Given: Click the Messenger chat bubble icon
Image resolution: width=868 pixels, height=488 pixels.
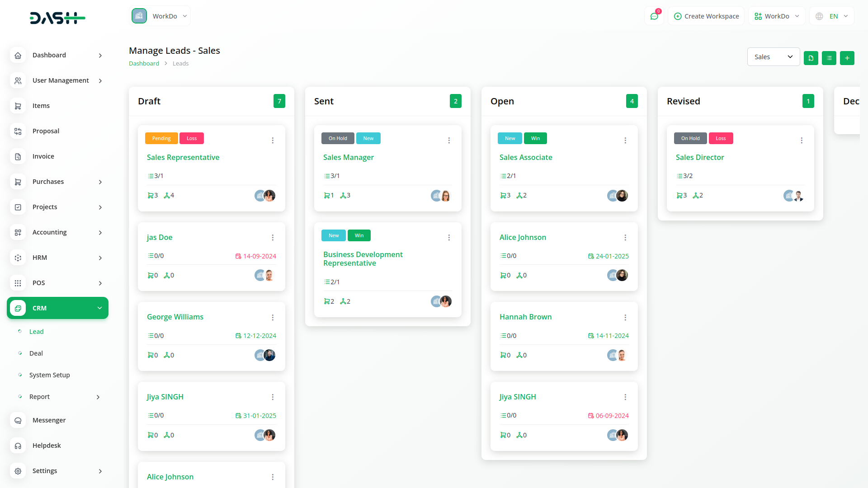Looking at the screenshot, I should point(18,420).
